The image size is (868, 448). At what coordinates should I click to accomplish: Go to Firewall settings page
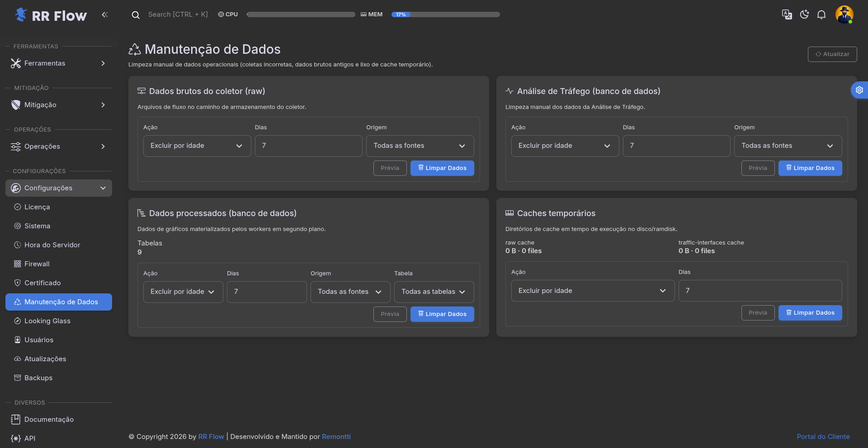coord(37,264)
